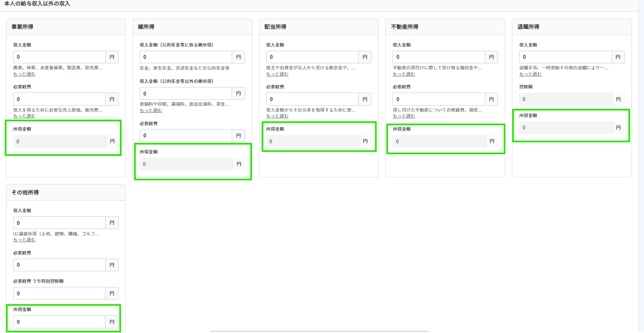The image size is (644, 333).
Task: Expand もっと読む in 退職所得 card
Action: [530, 74]
